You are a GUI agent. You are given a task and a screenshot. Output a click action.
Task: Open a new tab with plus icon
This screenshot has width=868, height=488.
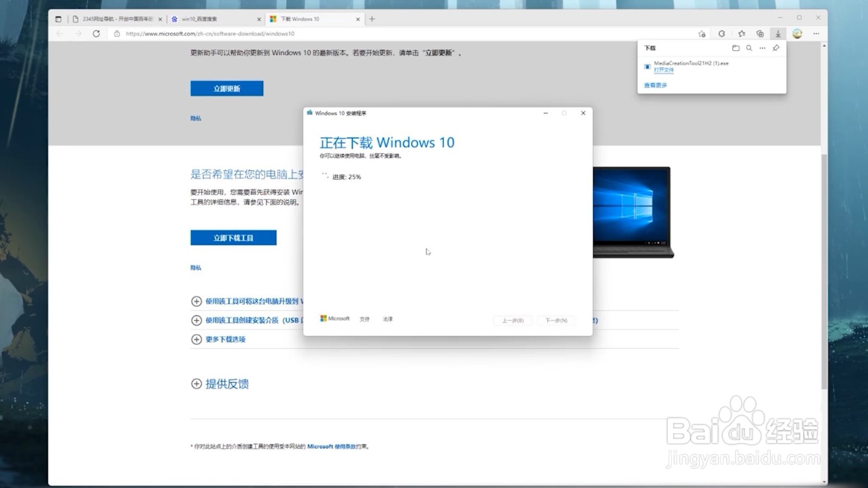(x=372, y=19)
